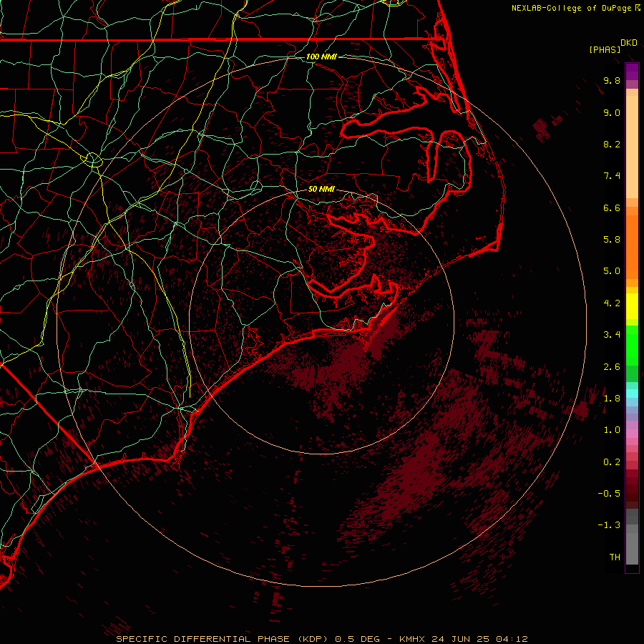Click the 5.8 value on the color scale
Viewport: 644px width, 644px height.
pyautogui.click(x=612, y=240)
